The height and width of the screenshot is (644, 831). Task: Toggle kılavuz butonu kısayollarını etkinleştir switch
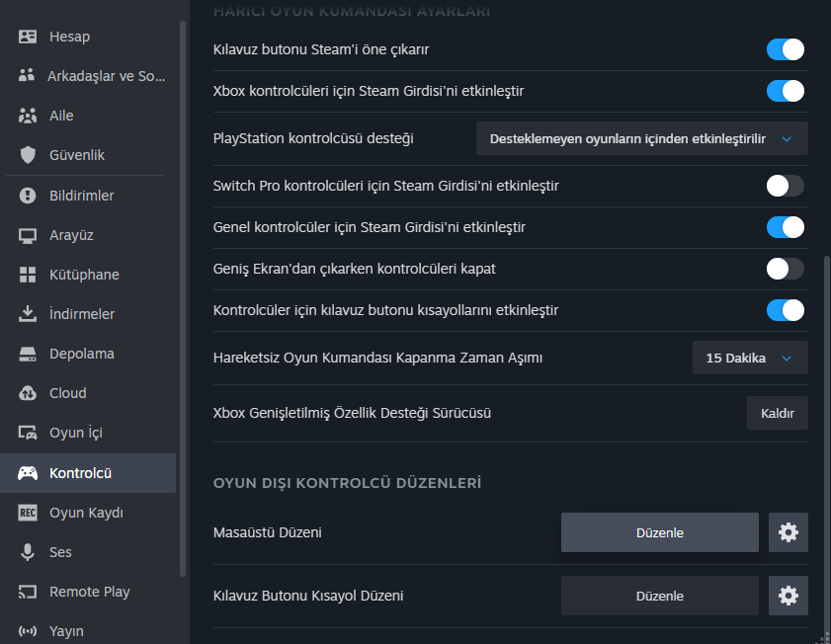pyautogui.click(x=785, y=310)
